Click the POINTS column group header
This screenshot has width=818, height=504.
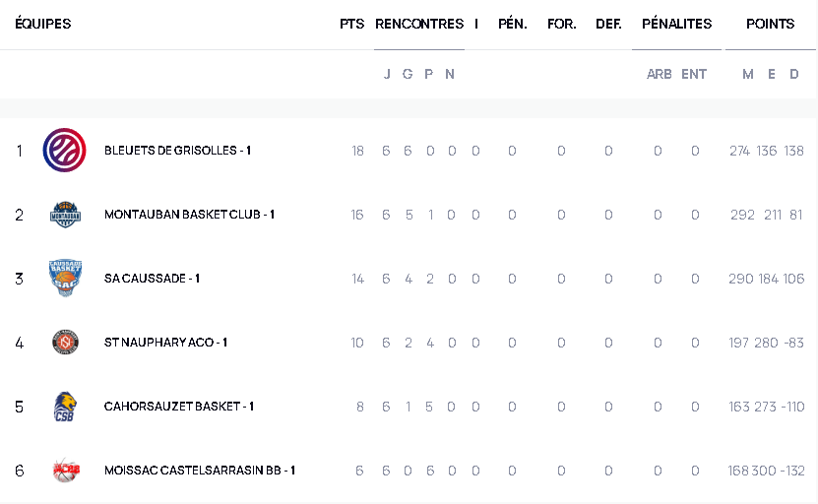coord(770,24)
